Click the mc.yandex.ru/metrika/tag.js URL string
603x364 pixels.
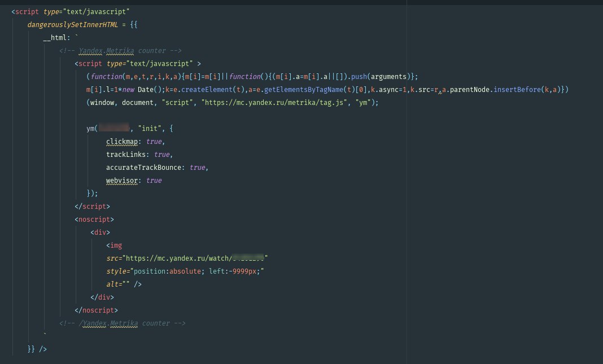click(x=274, y=103)
